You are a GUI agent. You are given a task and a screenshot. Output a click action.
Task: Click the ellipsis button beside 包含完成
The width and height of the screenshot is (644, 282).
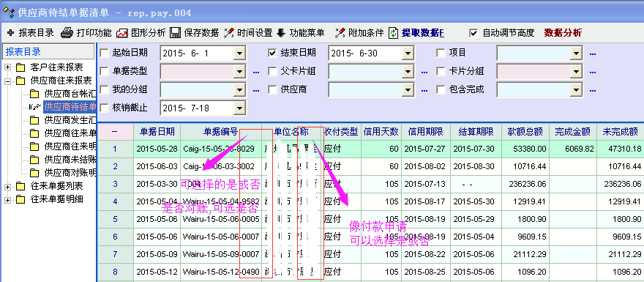coord(592,90)
